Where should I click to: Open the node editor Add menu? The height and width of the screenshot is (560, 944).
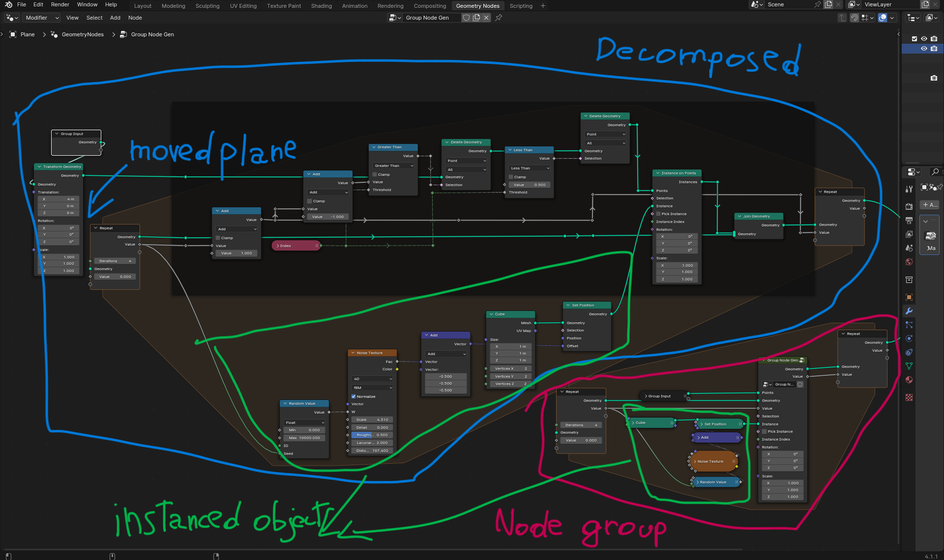115,18
